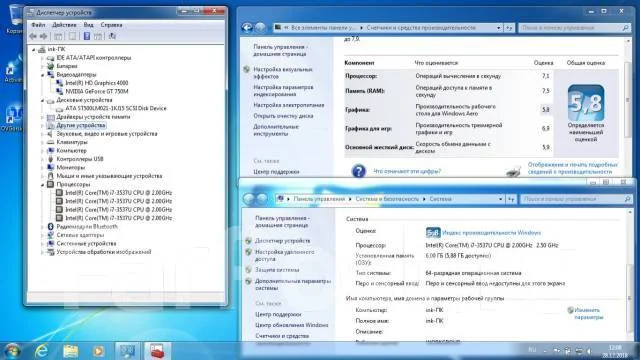This screenshot has height=360, width=640.
Task: Click the 5,8 overall score badge
Action: click(x=586, y=102)
